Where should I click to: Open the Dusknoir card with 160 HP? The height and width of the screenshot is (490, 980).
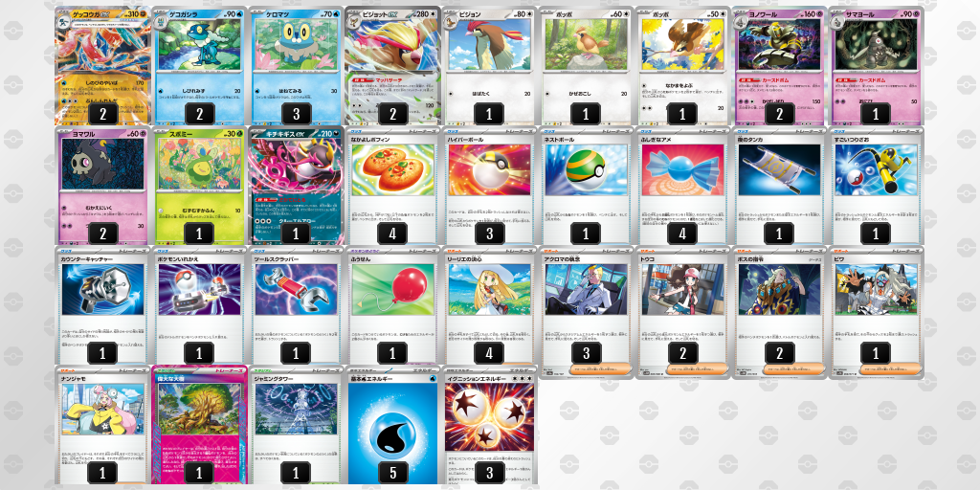(779, 66)
